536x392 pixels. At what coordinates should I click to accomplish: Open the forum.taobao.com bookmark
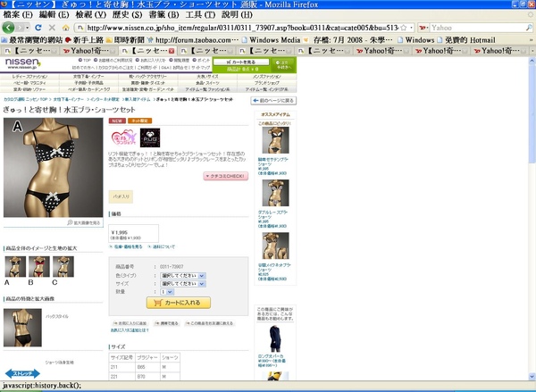click(x=193, y=40)
